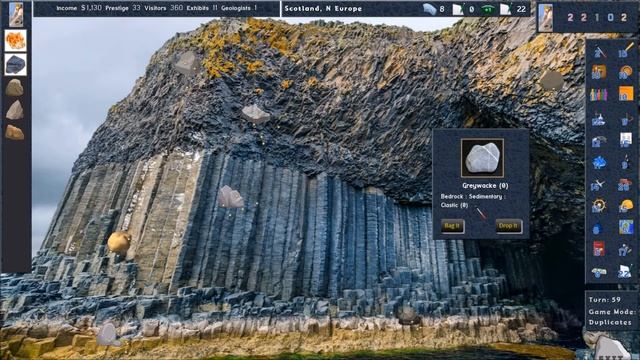This screenshot has width=640, height=360.
Task: Click the bomb icon marked 9
Action: [x=625, y=162]
